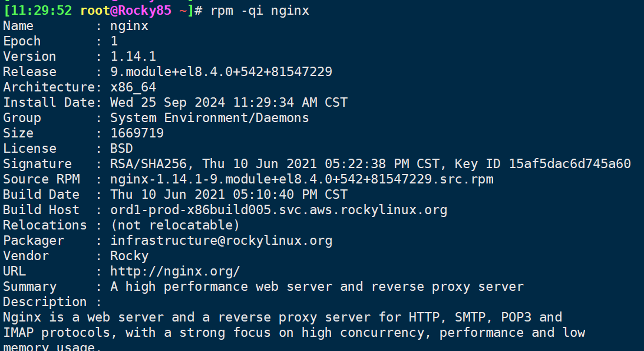The height and width of the screenshot is (351, 644).
Task: Click the System Environment/Daemons group text
Action: 210,118
